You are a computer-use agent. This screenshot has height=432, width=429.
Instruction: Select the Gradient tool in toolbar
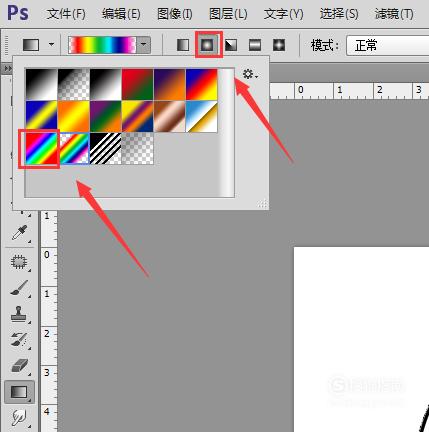point(19,392)
